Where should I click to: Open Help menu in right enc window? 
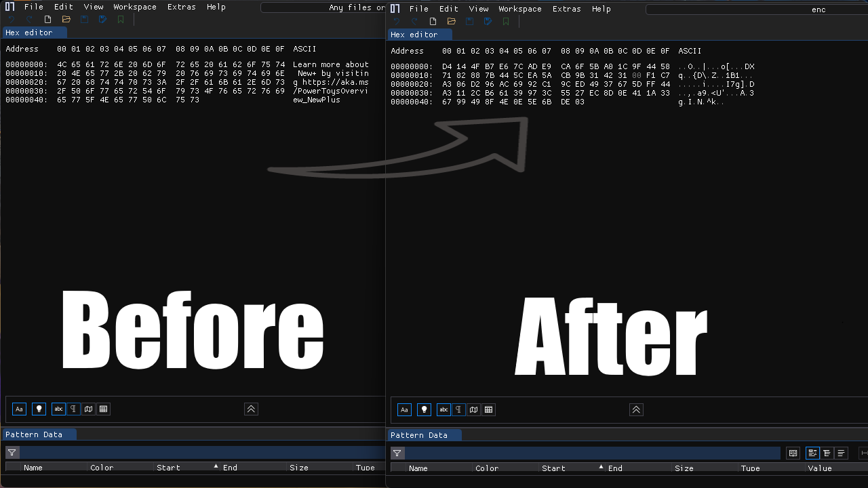[601, 9]
